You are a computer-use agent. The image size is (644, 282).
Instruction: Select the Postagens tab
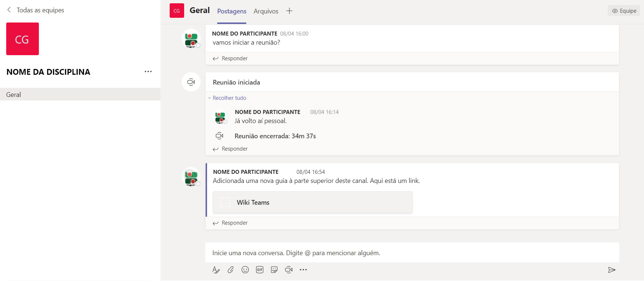click(x=232, y=11)
